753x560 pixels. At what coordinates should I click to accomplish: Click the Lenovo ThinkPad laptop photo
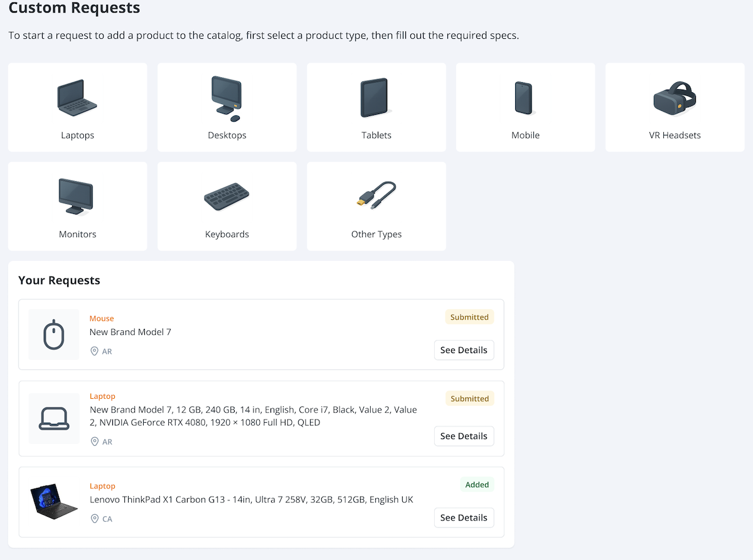(54, 500)
